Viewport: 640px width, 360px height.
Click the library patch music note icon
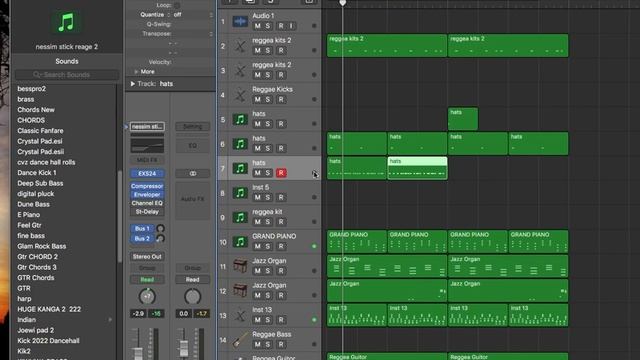point(66,22)
